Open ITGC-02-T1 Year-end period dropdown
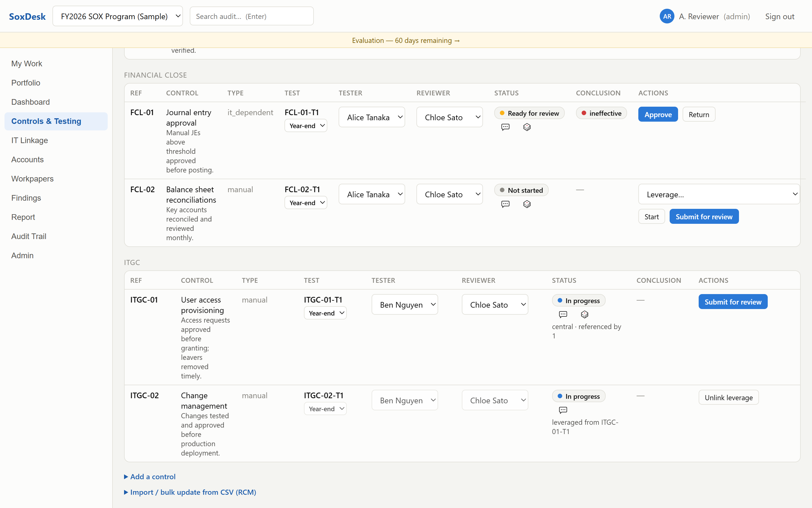The width and height of the screenshot is (812, 508). pos(325,409)
